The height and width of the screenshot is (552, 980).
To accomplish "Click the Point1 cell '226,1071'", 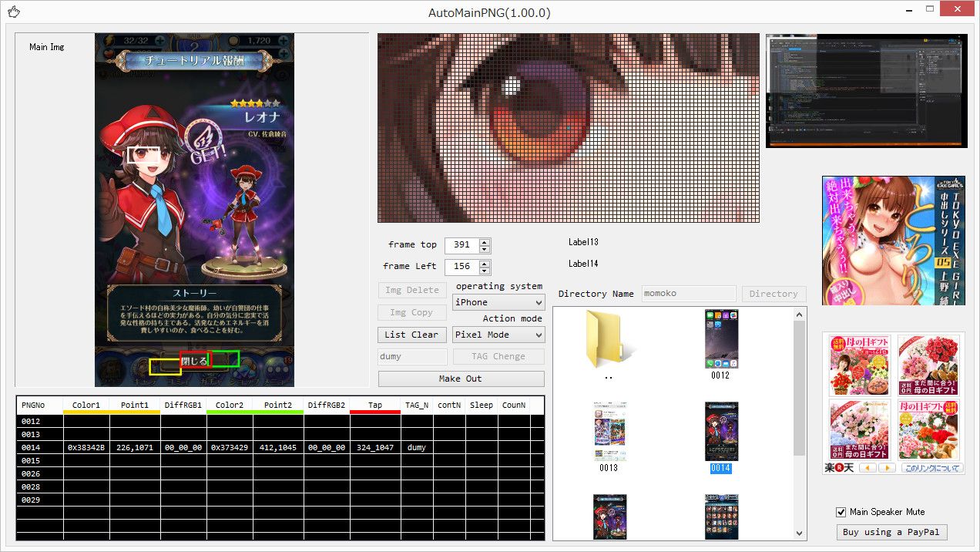I will pos(135,448).
